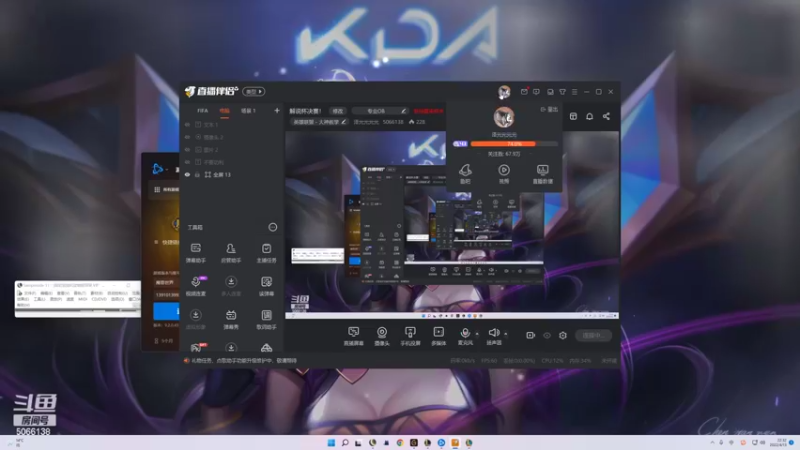Screen dimensions: 800x450
Task: Add a screen capture source (直播屏幕)
Action: coord(353,336)
